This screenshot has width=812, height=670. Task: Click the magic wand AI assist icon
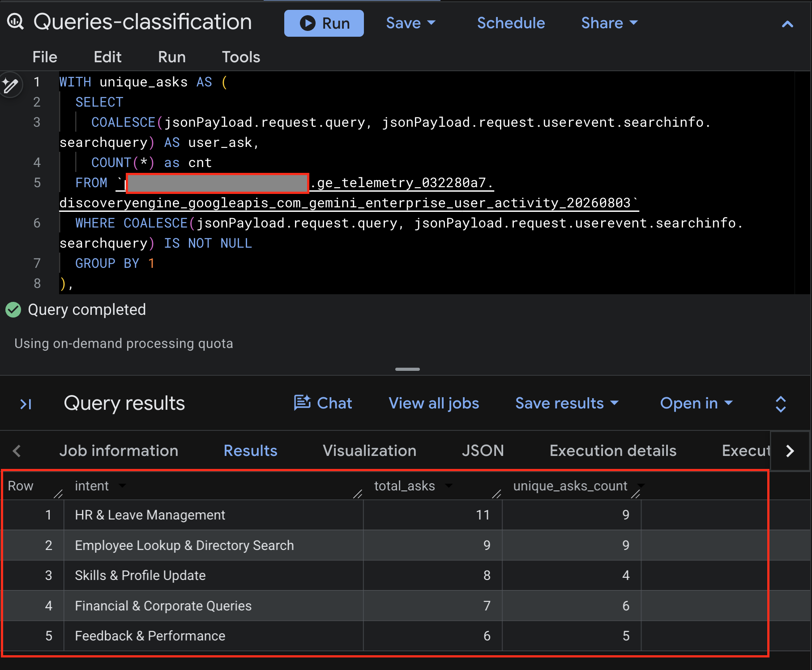tap(10, 85)
